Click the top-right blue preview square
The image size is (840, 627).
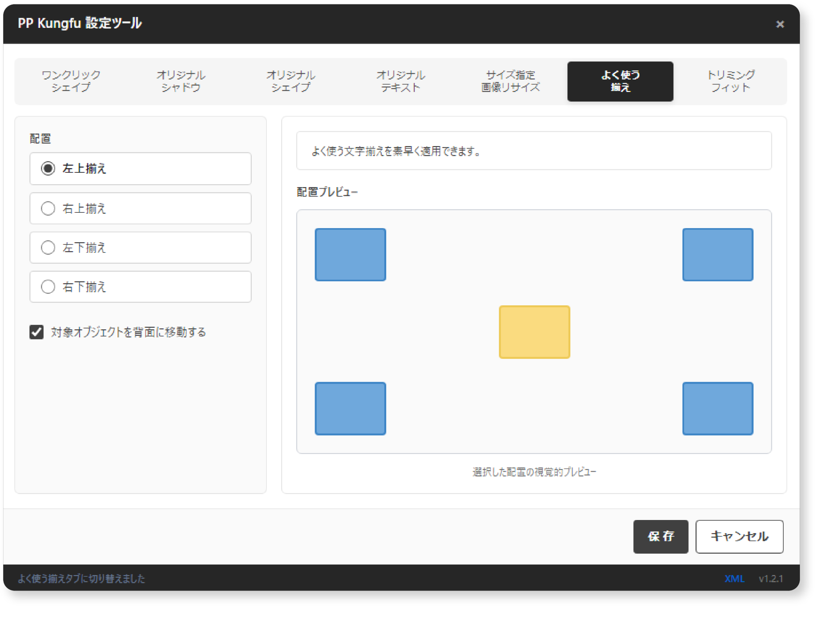pyautogui.click(x=718, y=255)
